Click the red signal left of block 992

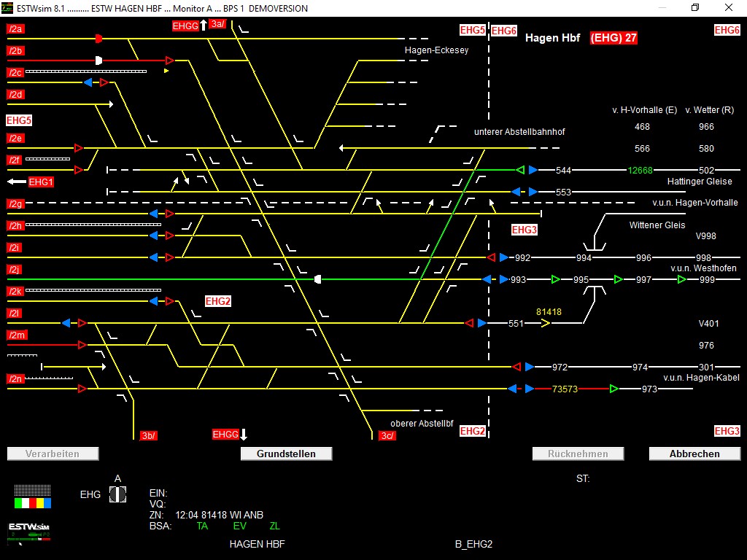[491, 257]
